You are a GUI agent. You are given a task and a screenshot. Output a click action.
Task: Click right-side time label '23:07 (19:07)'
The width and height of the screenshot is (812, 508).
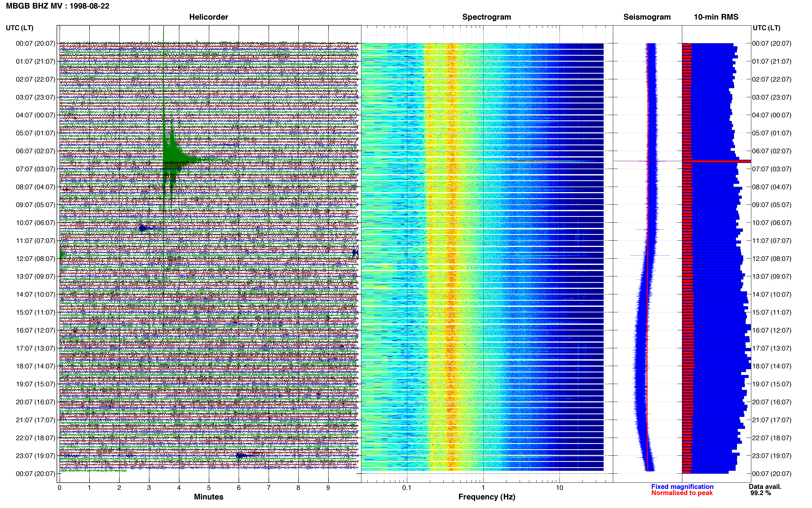[772, 456]
